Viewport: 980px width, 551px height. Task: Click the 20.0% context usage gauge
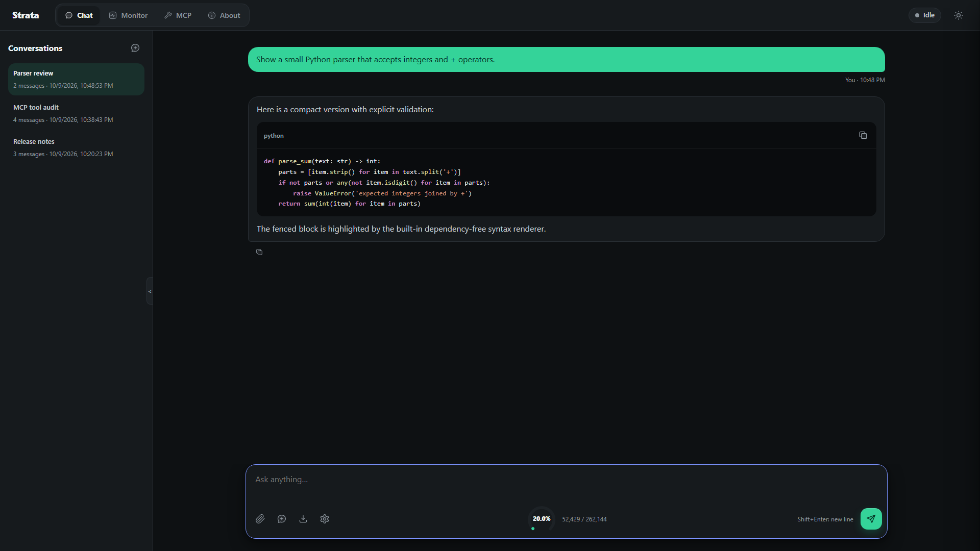(x=542, y=519)
